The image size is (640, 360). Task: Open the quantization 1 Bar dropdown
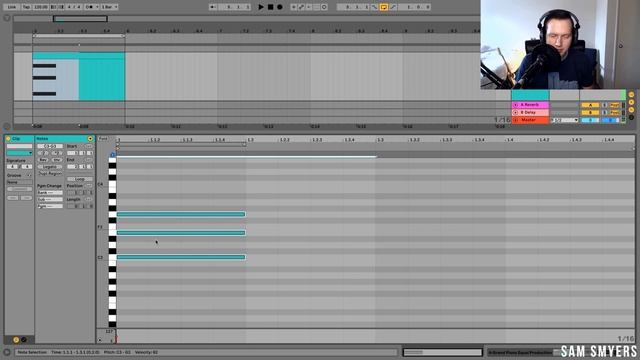pos(109,7)
